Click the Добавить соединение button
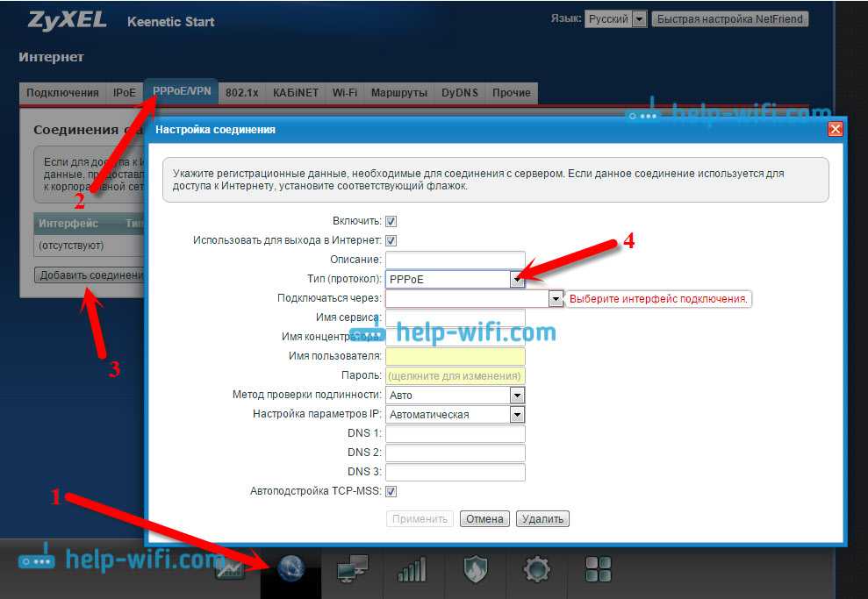This screenshot has width=868, height=599. click(x=90, y=275)
